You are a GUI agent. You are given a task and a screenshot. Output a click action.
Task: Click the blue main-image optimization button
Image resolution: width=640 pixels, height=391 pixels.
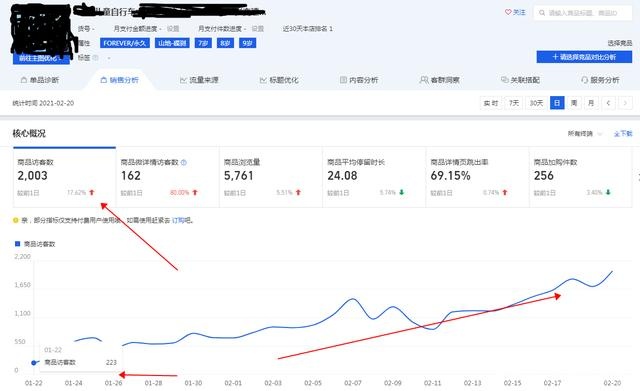pyautogui.click(x=41, y=58)
